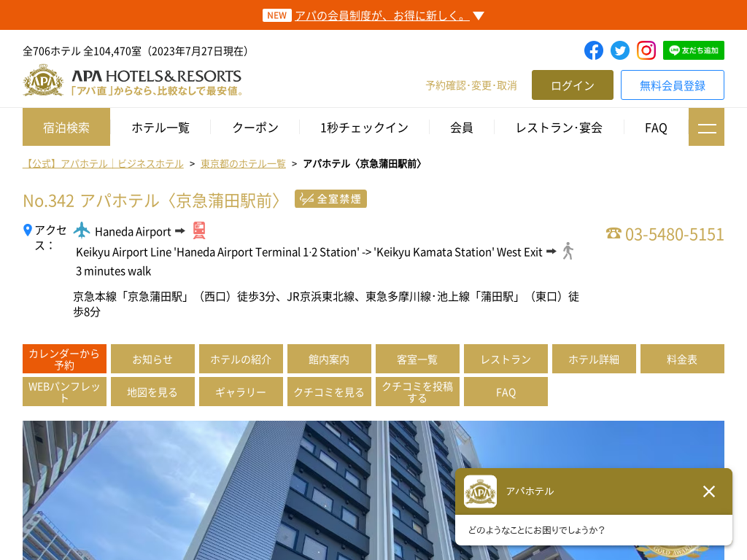Select the 宿泊検索 tab
The image size is (747, 560).
(66, 127)
